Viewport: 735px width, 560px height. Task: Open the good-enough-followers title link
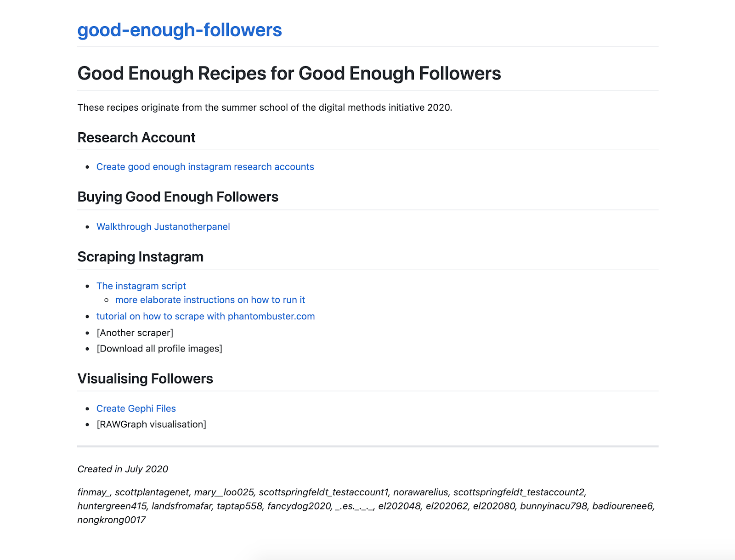(179, 30)
